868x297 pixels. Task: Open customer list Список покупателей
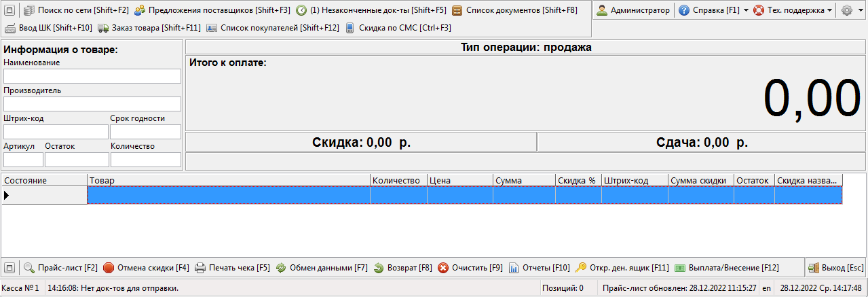tap(272, 28)
